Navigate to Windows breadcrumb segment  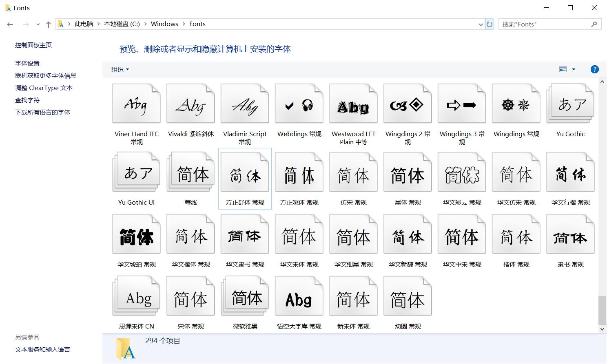click(164, 24)
